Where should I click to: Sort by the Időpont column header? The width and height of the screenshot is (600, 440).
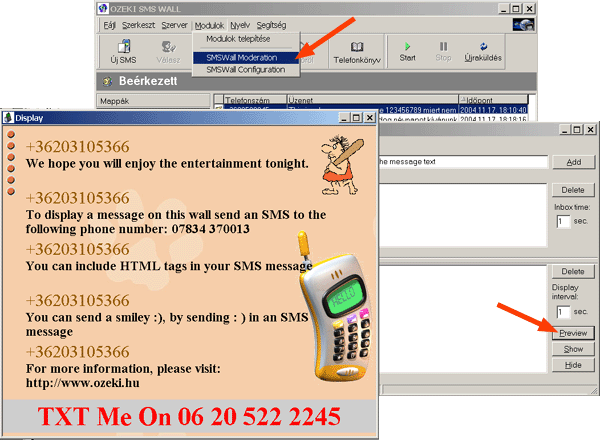coord(493,100)
